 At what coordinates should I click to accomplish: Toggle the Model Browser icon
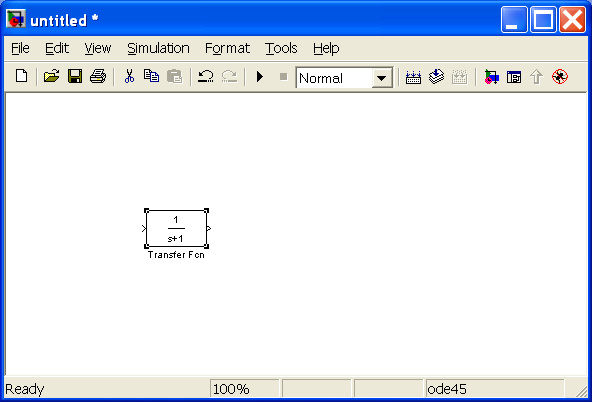[x=514, y=77]
